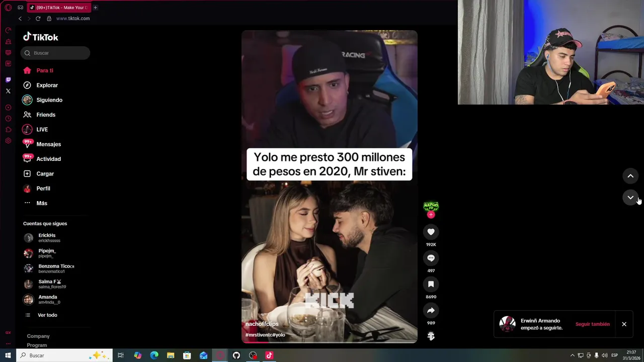
Task: Open sidebar three-dot setup at bottom
Action: click(8, 344)
